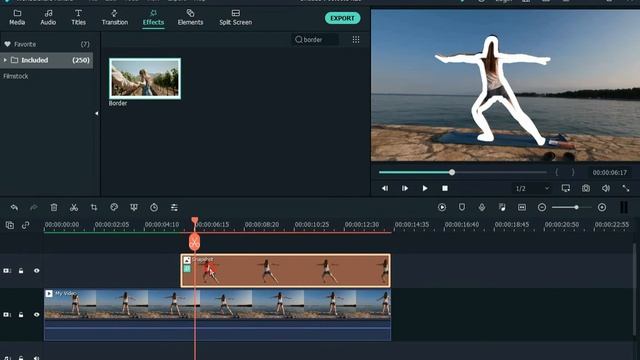Image resolution: width=640 pixels, height=360 pixels.
Task: Click timeline ruler at 00:00:10:25
Action: (312, 224)
